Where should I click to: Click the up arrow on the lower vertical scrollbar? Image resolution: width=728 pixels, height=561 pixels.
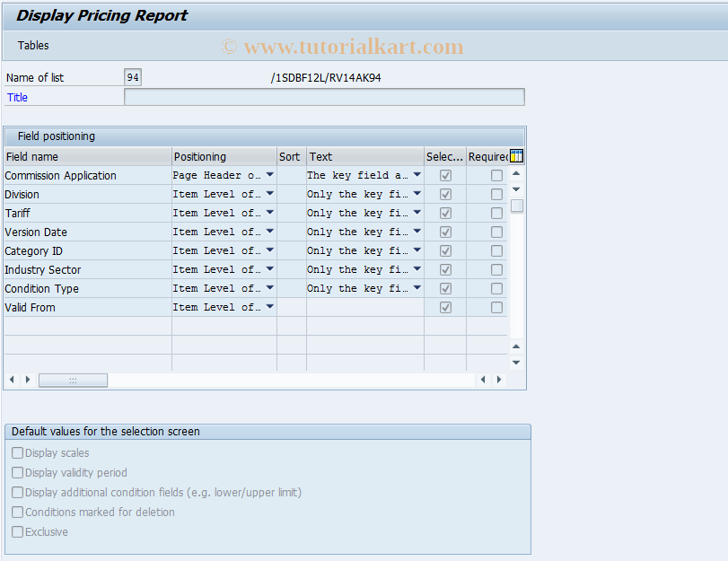pyautogui.click(x=514, y=346)
